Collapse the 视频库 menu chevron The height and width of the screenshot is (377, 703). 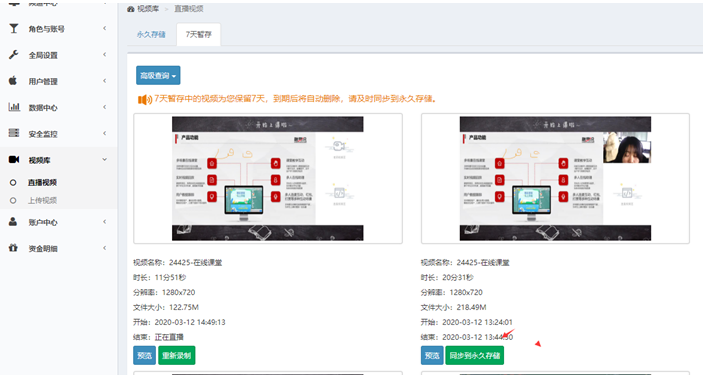tap(104, 159)
